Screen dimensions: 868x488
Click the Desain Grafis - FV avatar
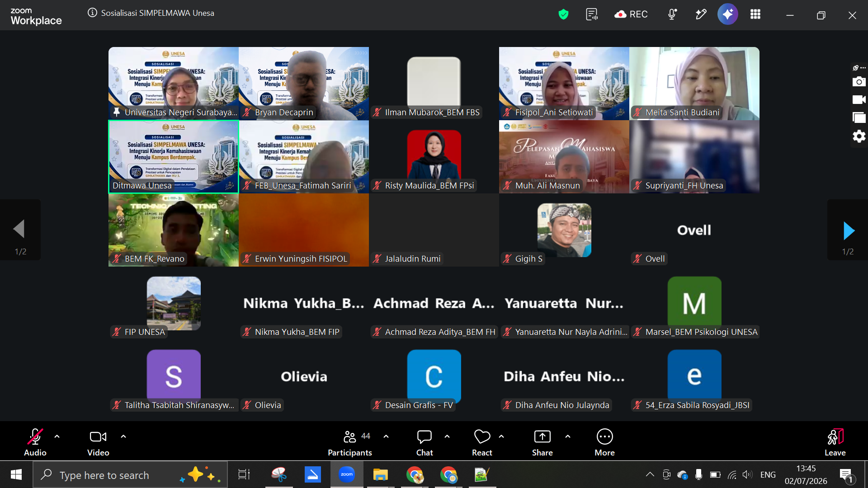(x=434, y=376)
